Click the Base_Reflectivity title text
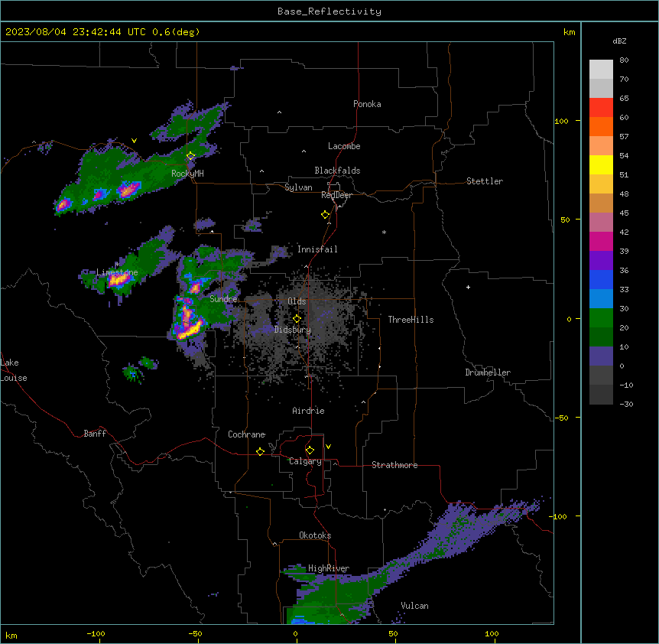 click(x=329, y=11)
